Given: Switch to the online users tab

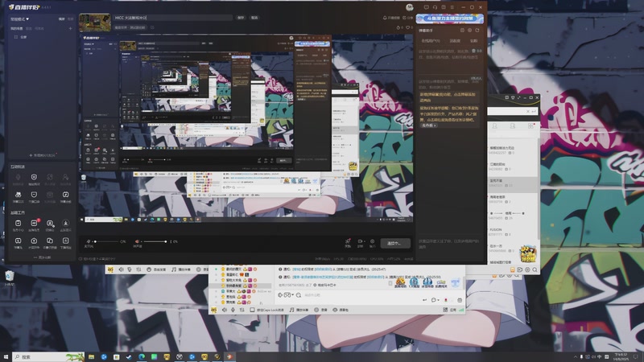Looking at the screenshot, I should pos(431,41).
